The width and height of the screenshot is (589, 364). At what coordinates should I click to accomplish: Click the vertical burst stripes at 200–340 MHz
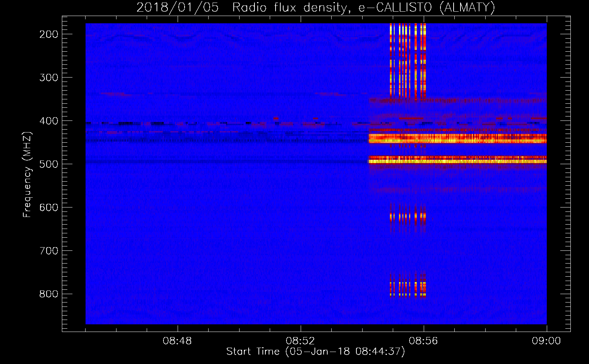[x=408, y=61]
